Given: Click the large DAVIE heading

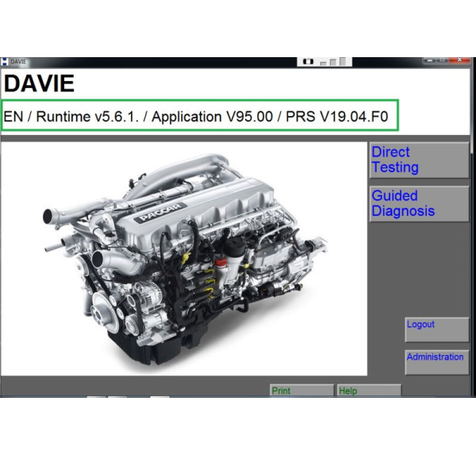Looking at the screenshot, I should [40, 83].
